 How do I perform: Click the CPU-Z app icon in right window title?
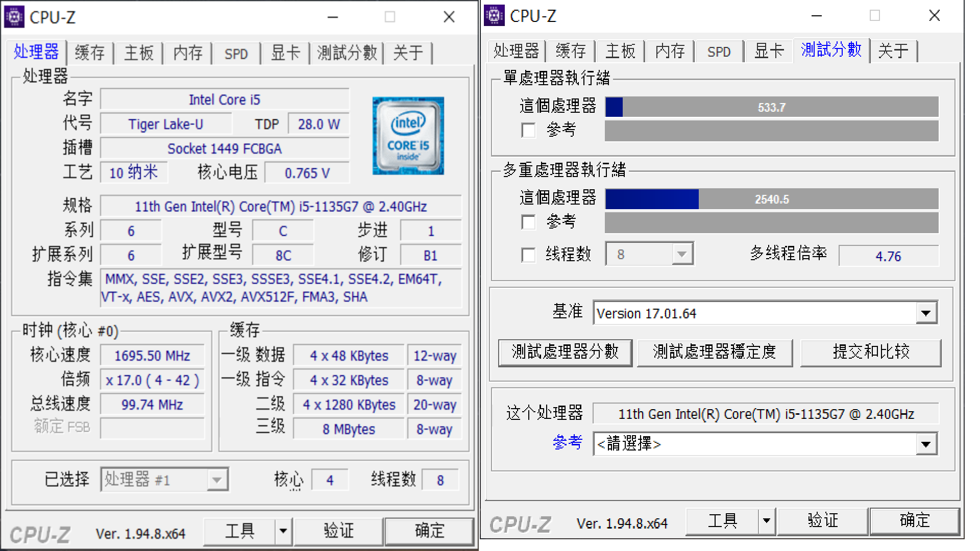click(x=494, y=15)
